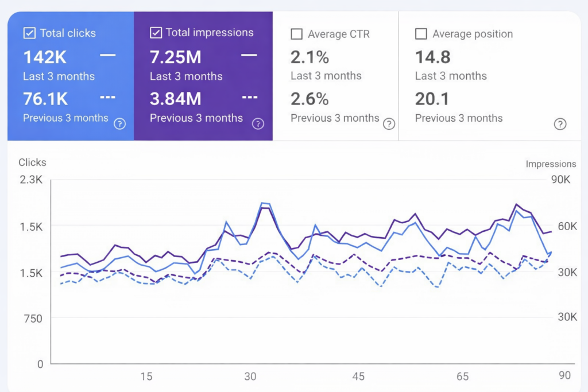Click solid line legend beside 142K

click(107, 56)
